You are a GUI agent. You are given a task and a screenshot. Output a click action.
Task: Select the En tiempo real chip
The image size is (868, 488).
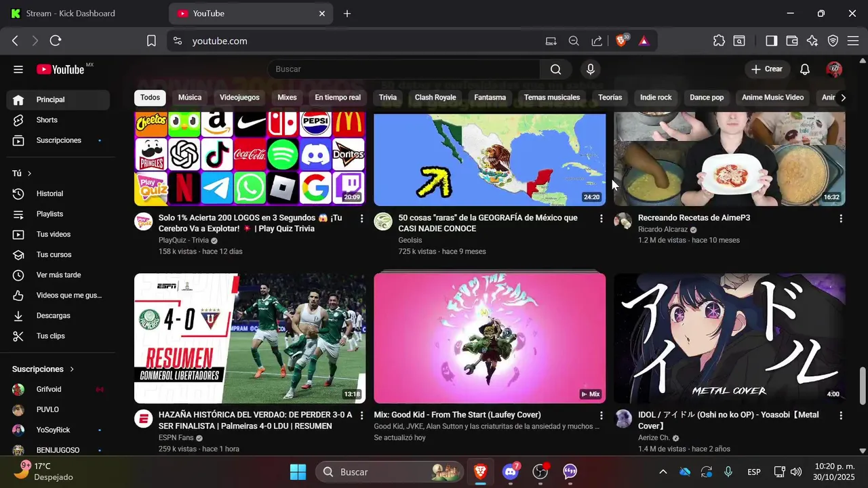[338, 98]
